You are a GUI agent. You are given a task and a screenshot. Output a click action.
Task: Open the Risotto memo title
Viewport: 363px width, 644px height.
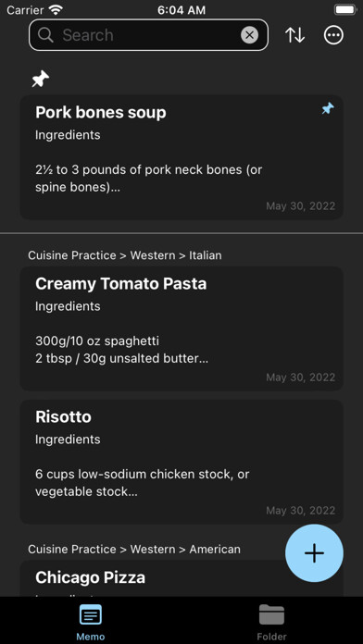63,416
